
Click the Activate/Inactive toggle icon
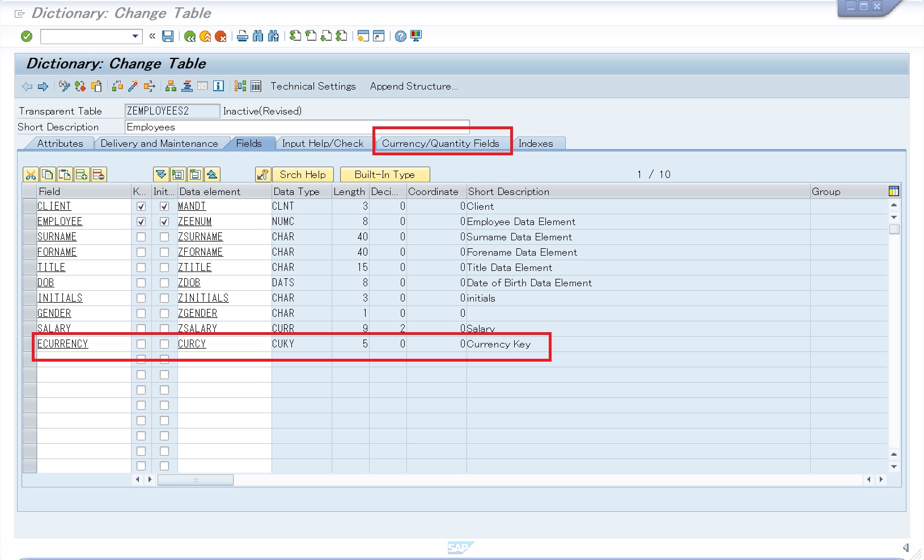point(80,86)
